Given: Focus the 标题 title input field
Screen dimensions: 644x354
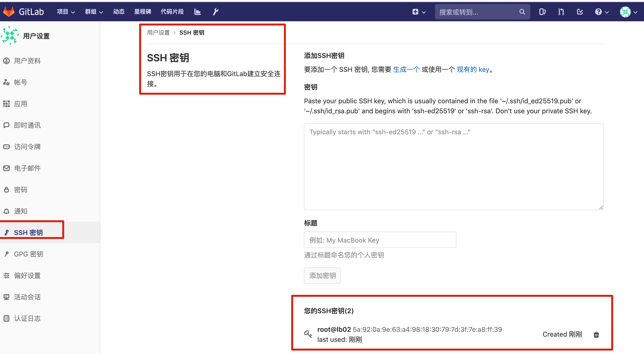Looking at the screenshot, I should 380,240.
